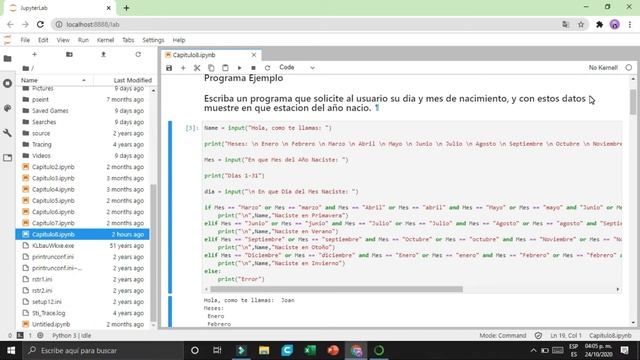Open the notebook tools wrench sidebar icon
The height and width of the screenshot is (360, 640).
coord(7,133)
